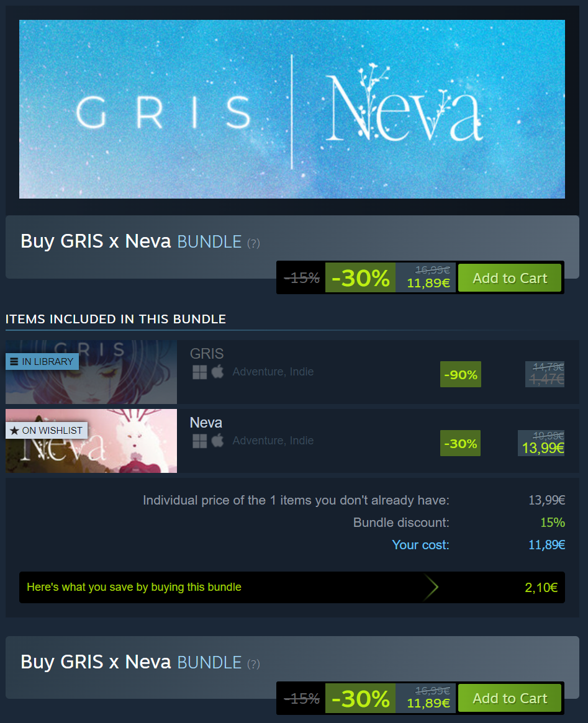
Task: Open the GRIS game title link
Action: 207,354
